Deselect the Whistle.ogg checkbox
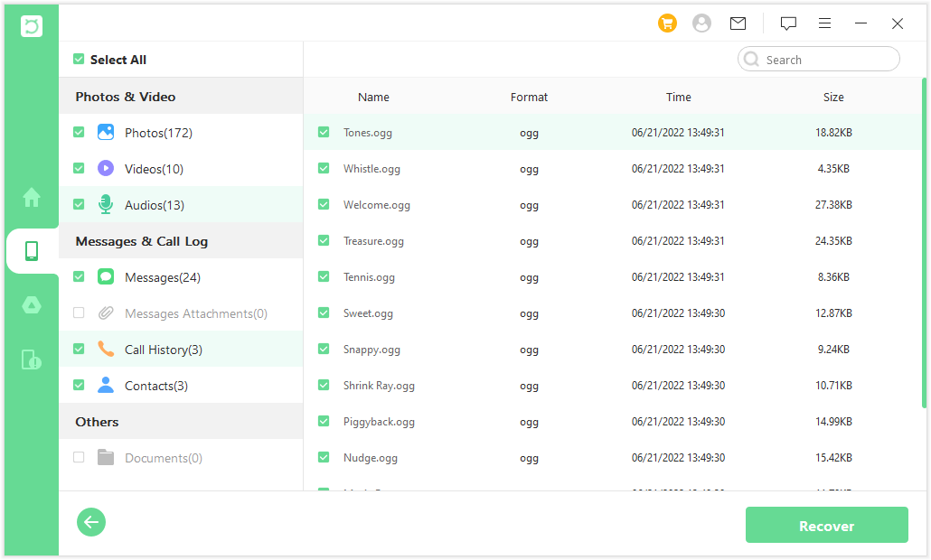 coord(324,169)
